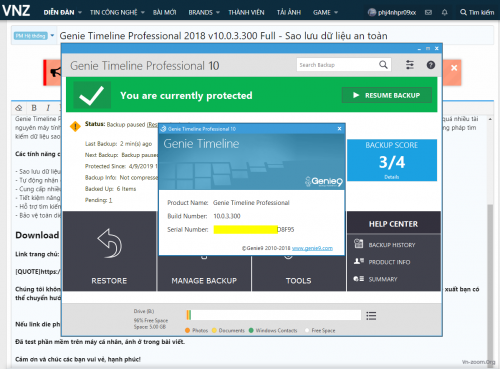Open the TIN CÔNG NGHỆ menu
The height and width of the screenshot is (369, 500).
pos(113,12)
